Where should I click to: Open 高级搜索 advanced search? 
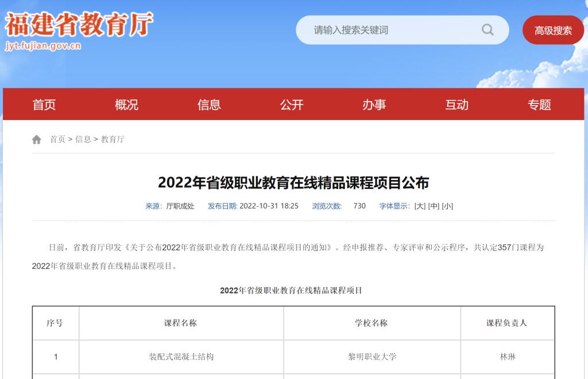[x=553, y=30]
